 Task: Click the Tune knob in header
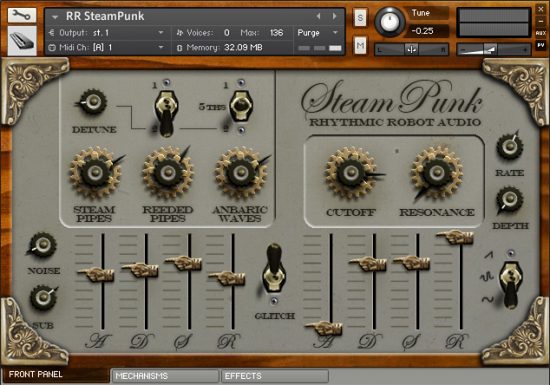389,22
